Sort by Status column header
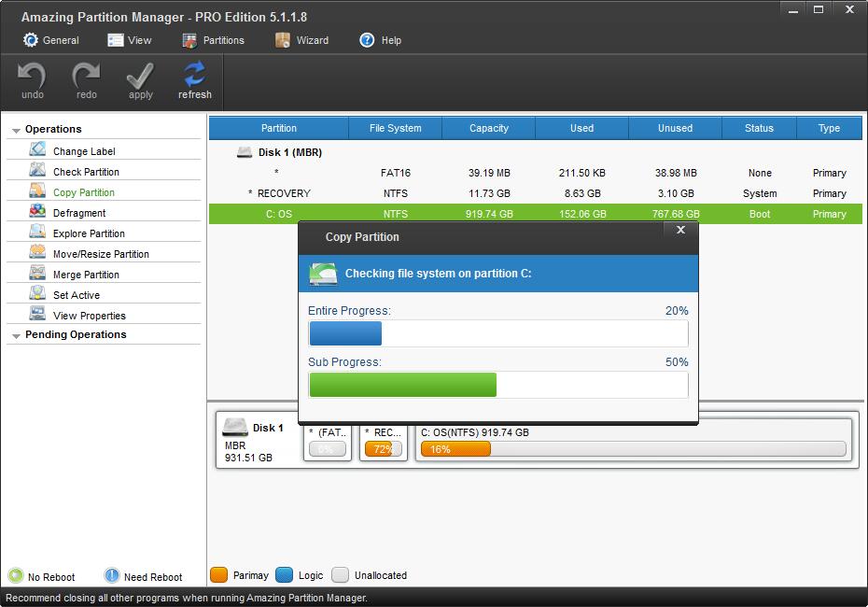Screen dimensions: 868x607 point(759,128)
